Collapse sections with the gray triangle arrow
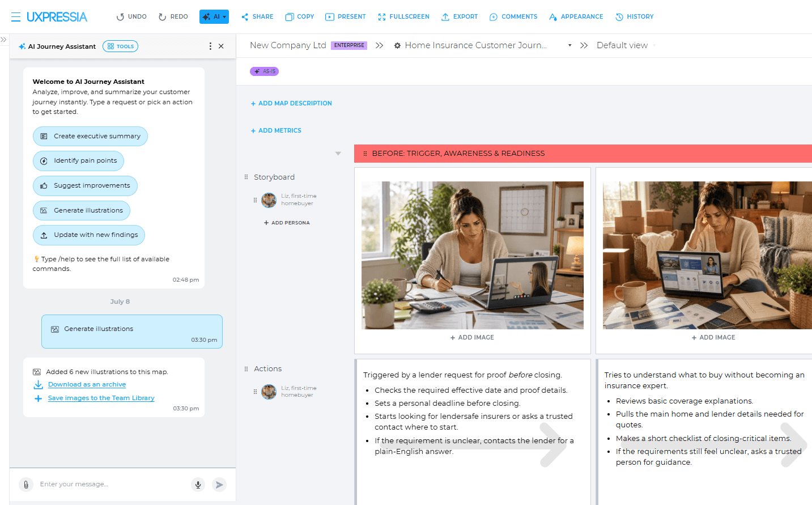The width and height of the screenshot is (812, 505). pos(338,154)
